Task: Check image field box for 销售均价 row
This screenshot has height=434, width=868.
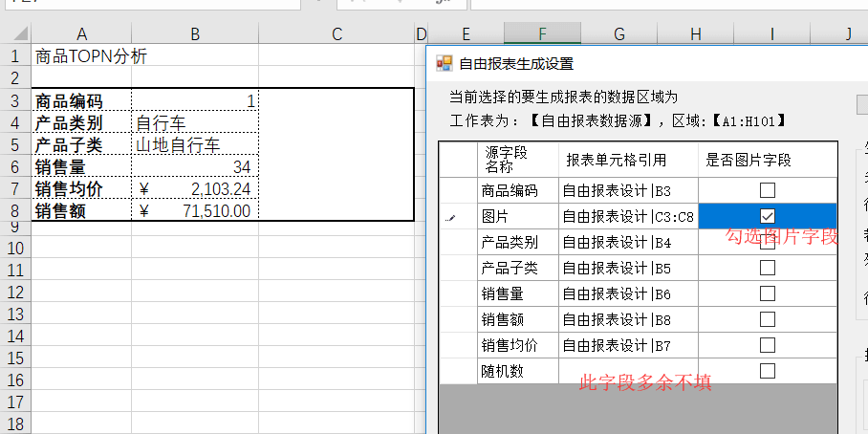Action: tap(768, 345)
